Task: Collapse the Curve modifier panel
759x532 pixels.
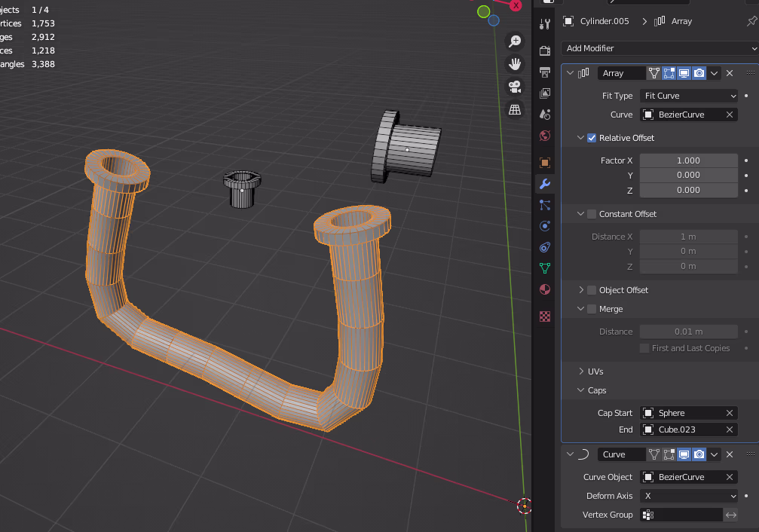Action: tap(571, 454)
